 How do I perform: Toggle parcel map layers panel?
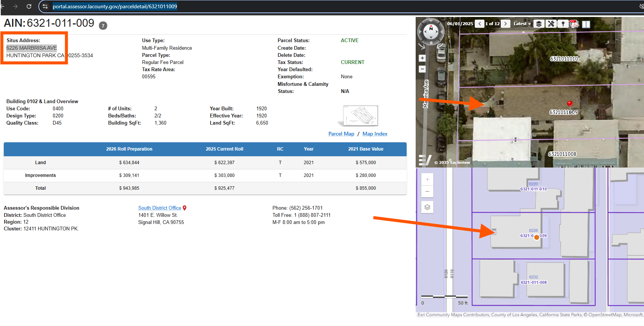427,207
